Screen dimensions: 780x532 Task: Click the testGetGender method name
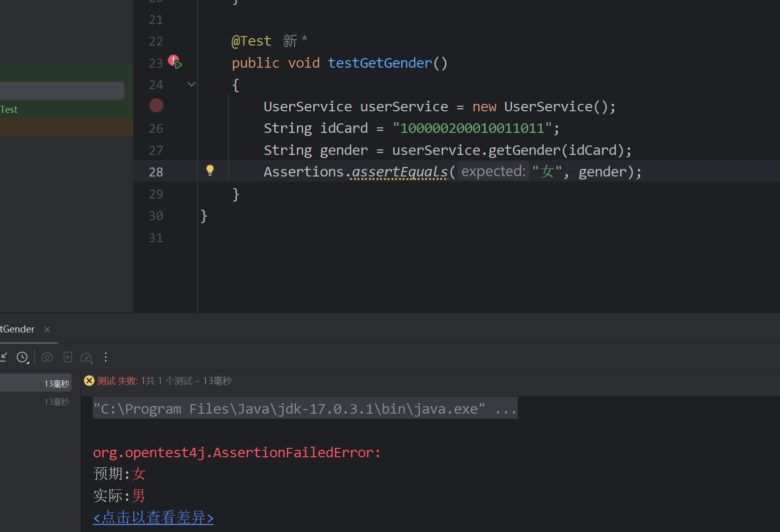click(x=379, y=63)
